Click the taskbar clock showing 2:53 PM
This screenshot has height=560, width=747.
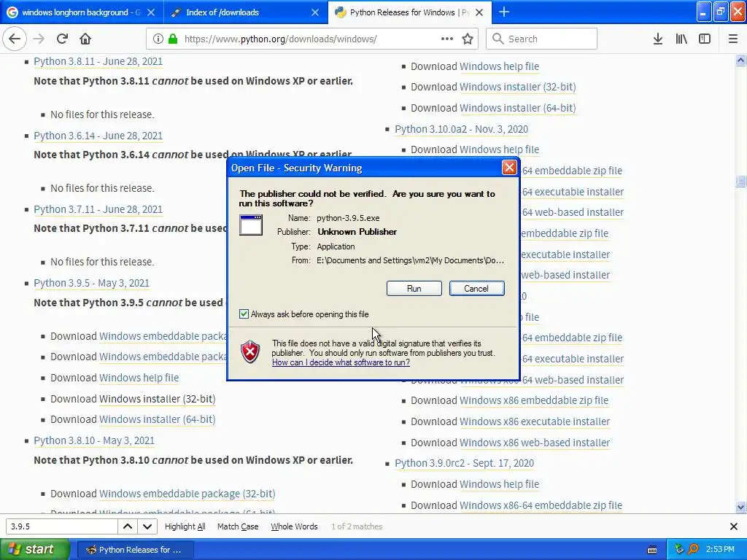click(720, 549)
